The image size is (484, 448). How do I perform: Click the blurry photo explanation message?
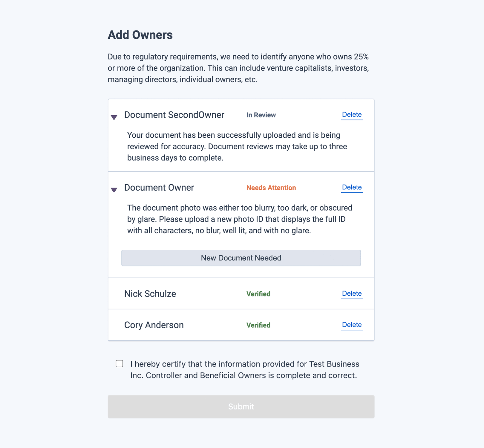click(x=240, y=219)
